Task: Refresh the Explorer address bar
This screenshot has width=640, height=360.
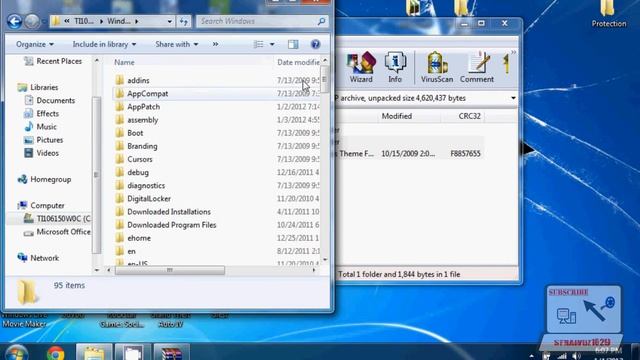Action: [184, 21]
